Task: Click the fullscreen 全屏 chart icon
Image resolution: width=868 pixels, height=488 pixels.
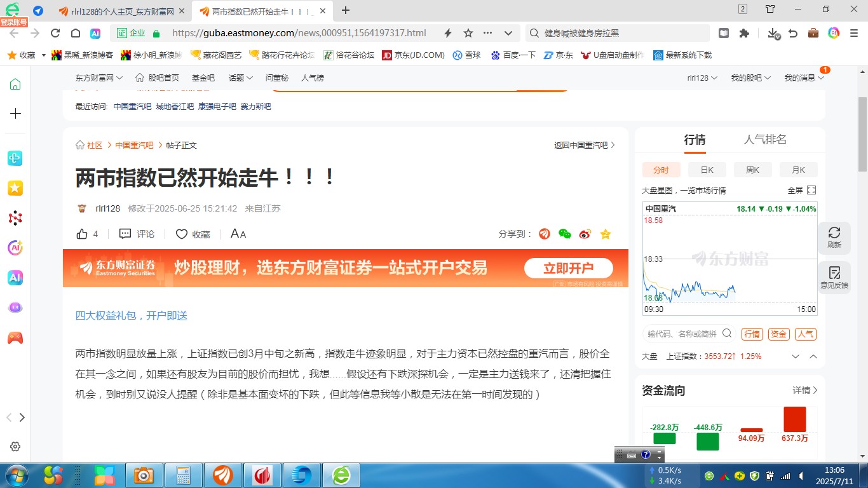Action: [x=811, y=190]
